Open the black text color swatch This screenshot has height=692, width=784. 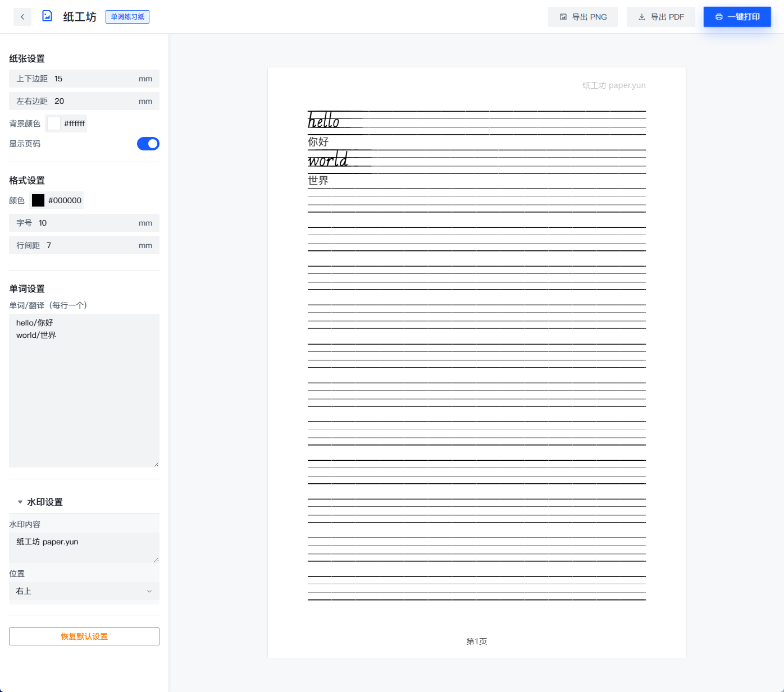38,200
